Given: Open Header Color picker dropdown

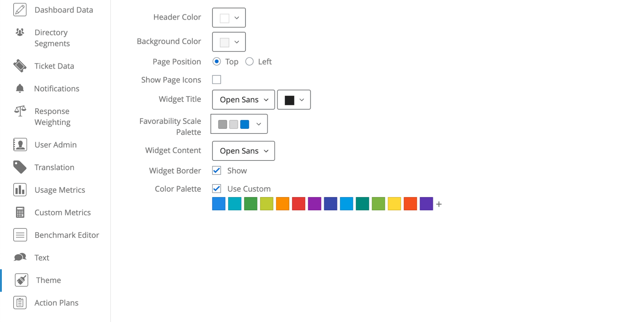Looking at the screenshot, I should pyautogui.click(x=229, y=17).
